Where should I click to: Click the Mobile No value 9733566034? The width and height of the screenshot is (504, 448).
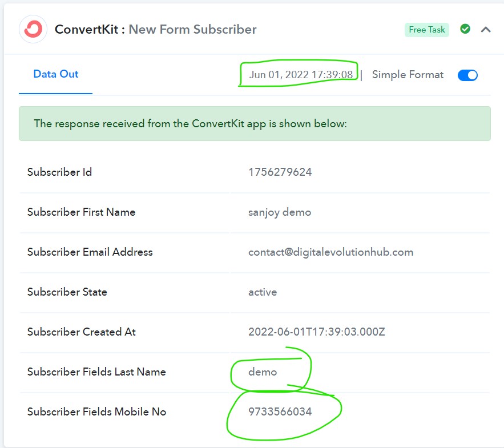tap(280, 411)
